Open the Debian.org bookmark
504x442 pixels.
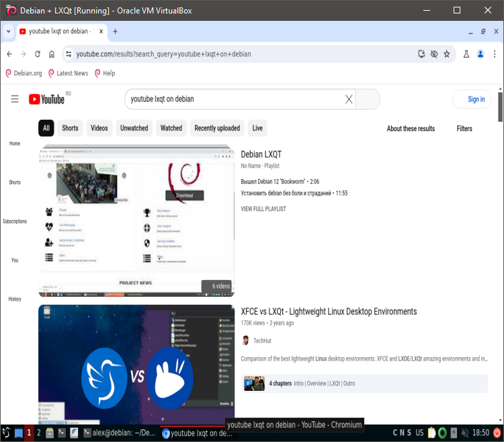pyautogui.click(x=24, y=73)
